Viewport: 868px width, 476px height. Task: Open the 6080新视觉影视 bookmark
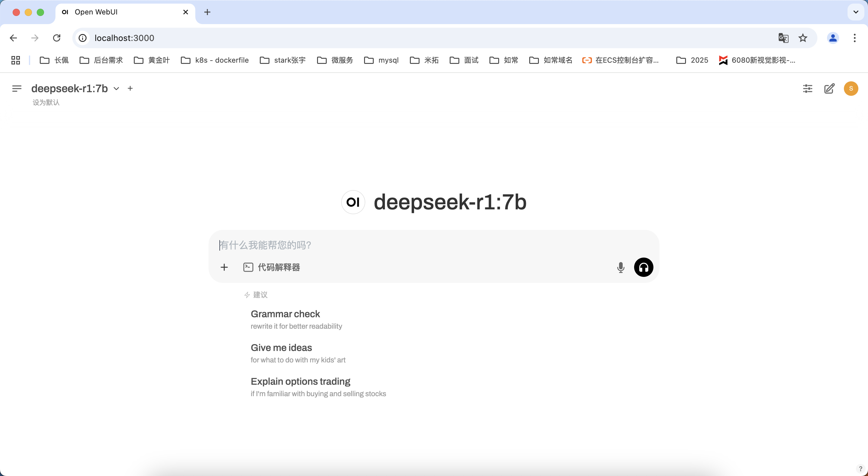tap(757, 60)
